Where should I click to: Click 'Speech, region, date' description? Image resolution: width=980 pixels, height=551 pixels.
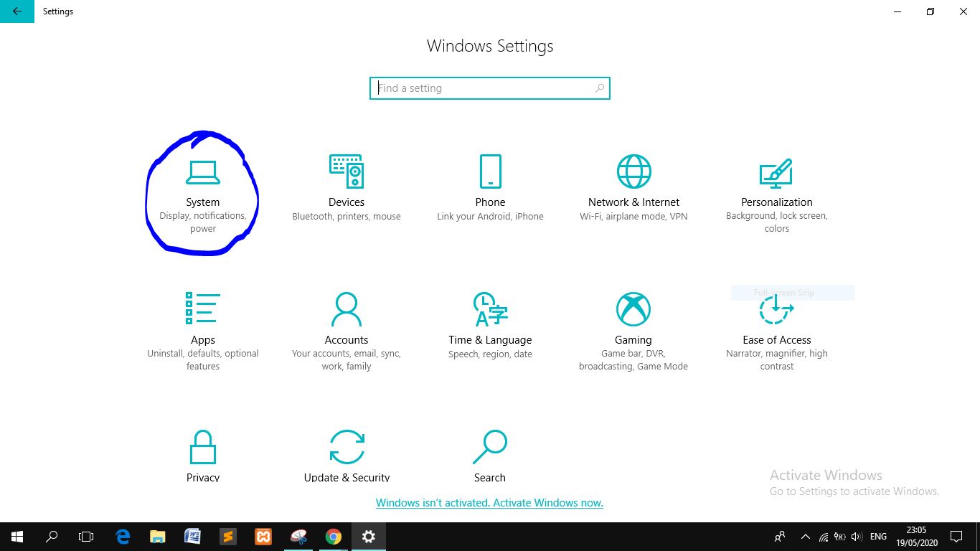pos(490,354)
